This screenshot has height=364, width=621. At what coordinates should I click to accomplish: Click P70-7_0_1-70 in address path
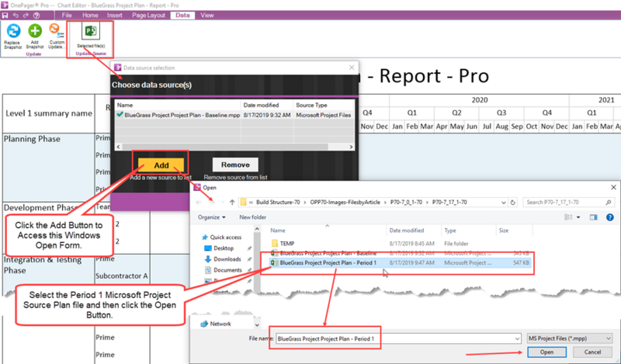click(408, 203)
